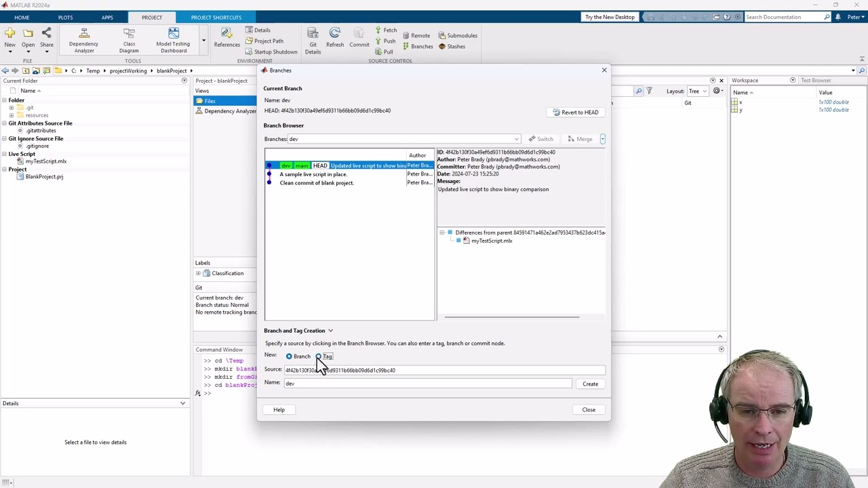Open the Peter account dropdown
This screenshot has width=868, height=488.
point(854,17)
